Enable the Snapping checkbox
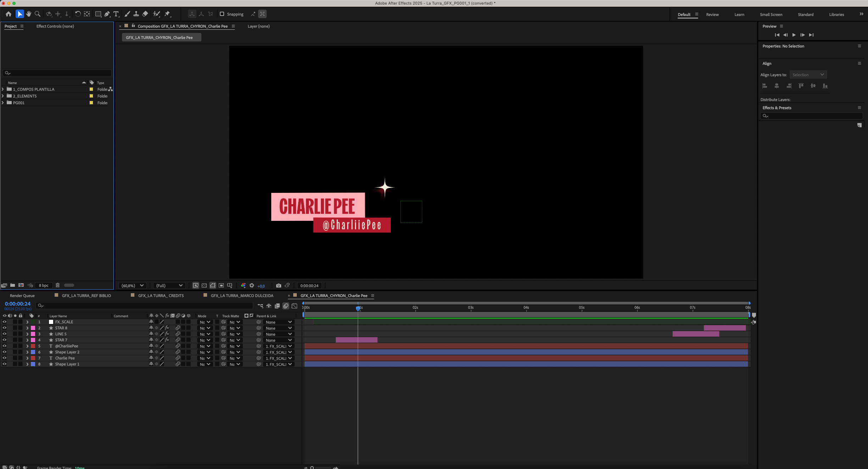868x469 pixels. point(222,14)
